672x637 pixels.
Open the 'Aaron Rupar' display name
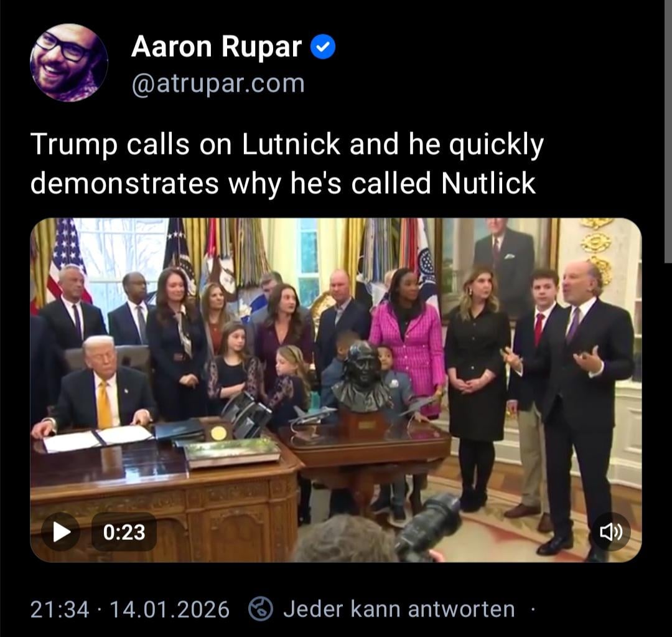pos(217,46)
